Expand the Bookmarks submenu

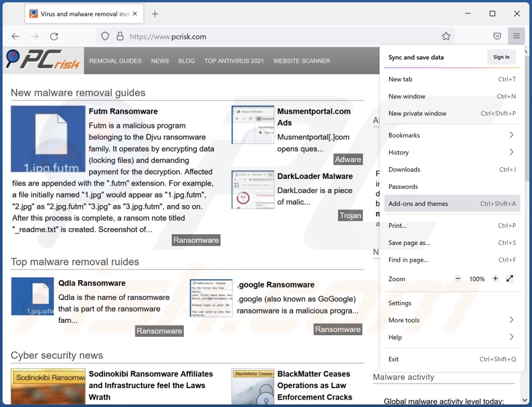[x=451, y=135]
